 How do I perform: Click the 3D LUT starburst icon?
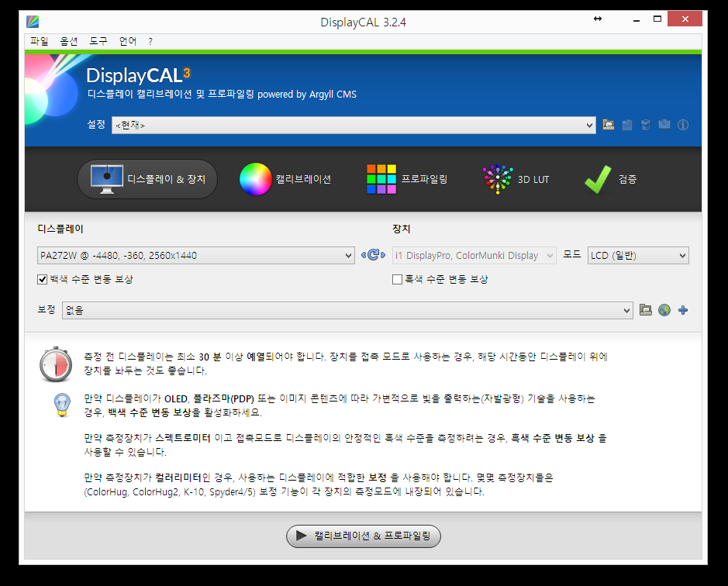(x=498, y=179)
